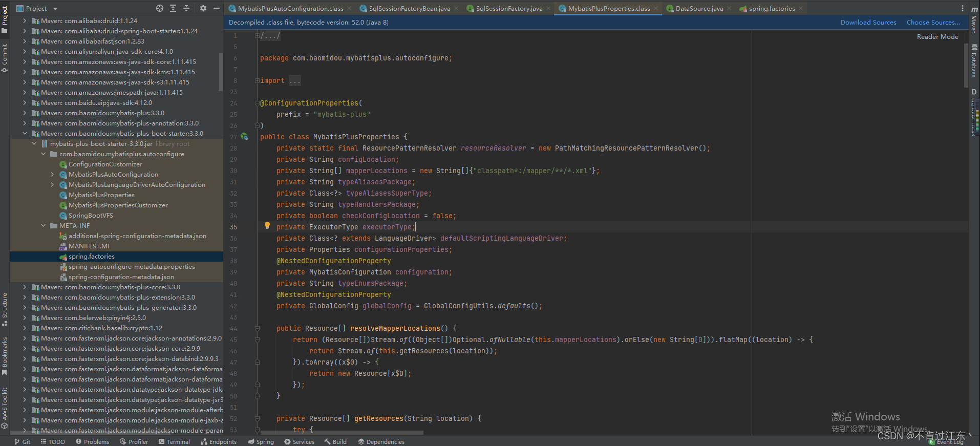Viewport: 980px width, 446px height.
Task: Place cursor on executorType code line
Action: (x=346, y=227)
